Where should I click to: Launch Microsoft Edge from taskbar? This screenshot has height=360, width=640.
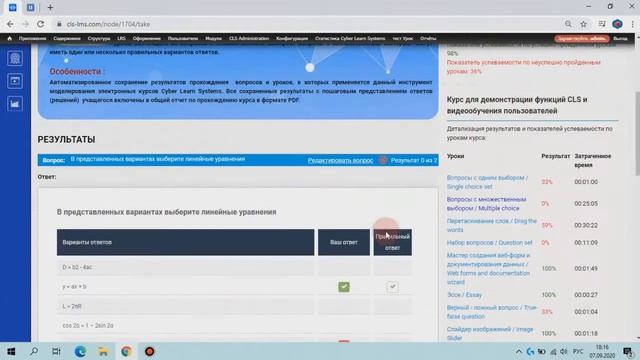click(80, 351)
